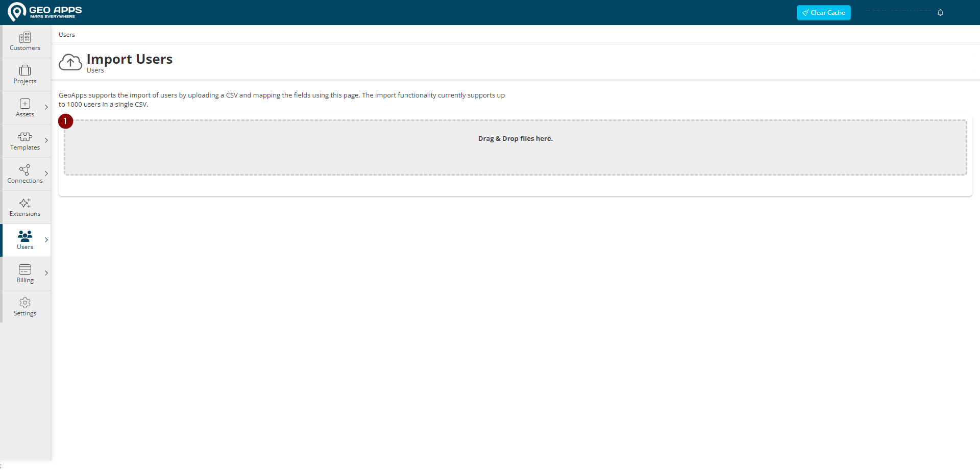
Task: Click the Users subtitle under the heading
Action: click(95, 70)
